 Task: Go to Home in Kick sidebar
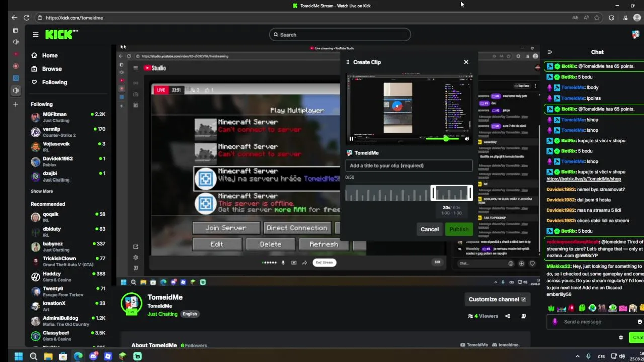click(x=44, y=56)
